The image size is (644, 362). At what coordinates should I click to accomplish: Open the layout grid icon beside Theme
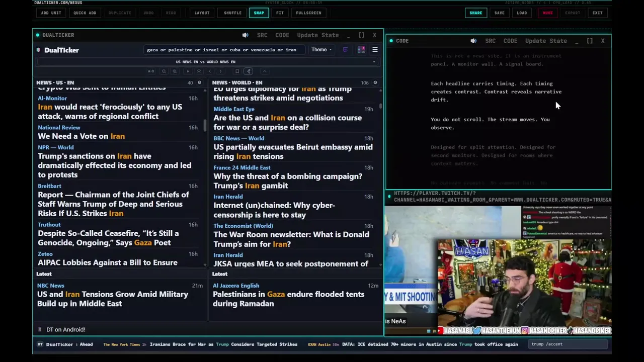tap(361, 50)
